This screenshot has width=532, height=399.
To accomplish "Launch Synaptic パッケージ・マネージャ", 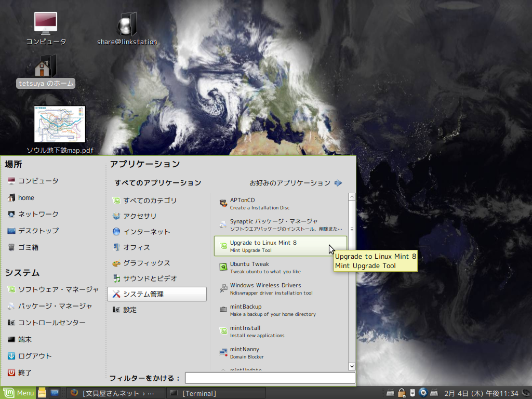I will (x=281, y=225).
